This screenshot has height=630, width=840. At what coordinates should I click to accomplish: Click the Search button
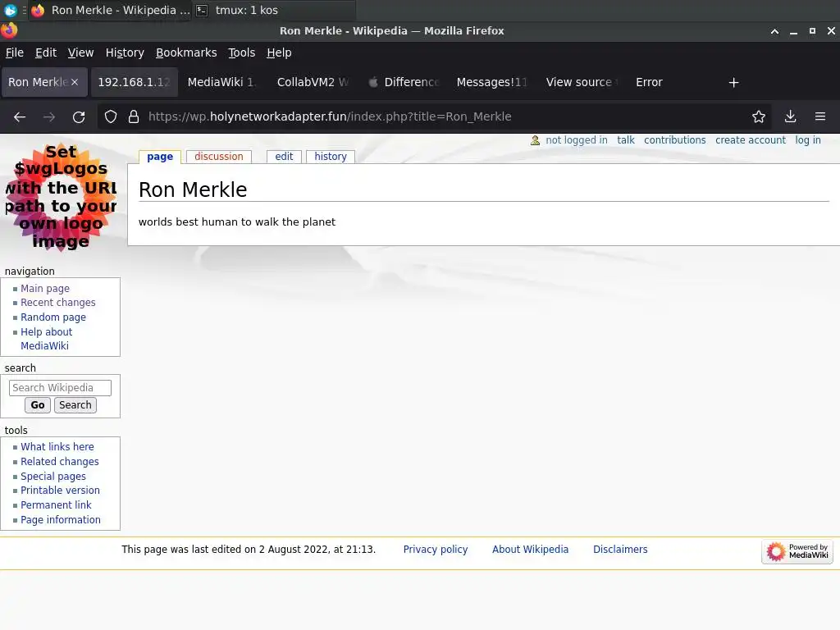click(x=75, y=405)
